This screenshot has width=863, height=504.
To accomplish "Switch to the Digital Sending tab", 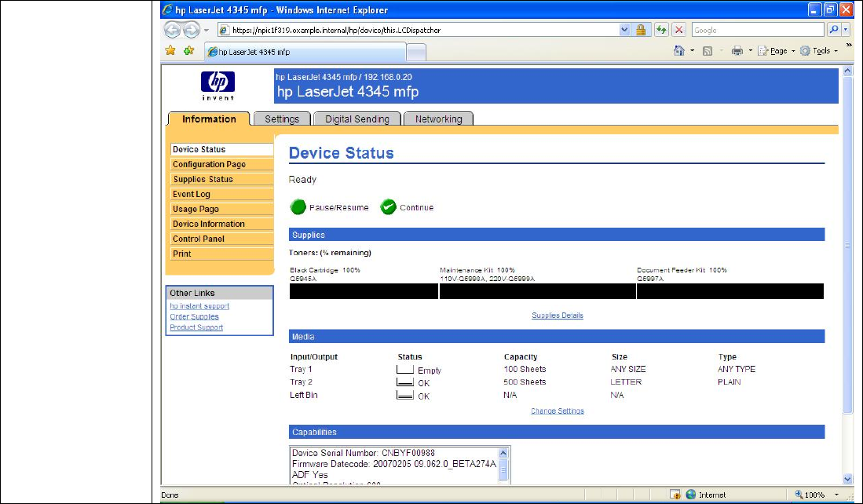I will pyautogui.click(x=357, y=119).
